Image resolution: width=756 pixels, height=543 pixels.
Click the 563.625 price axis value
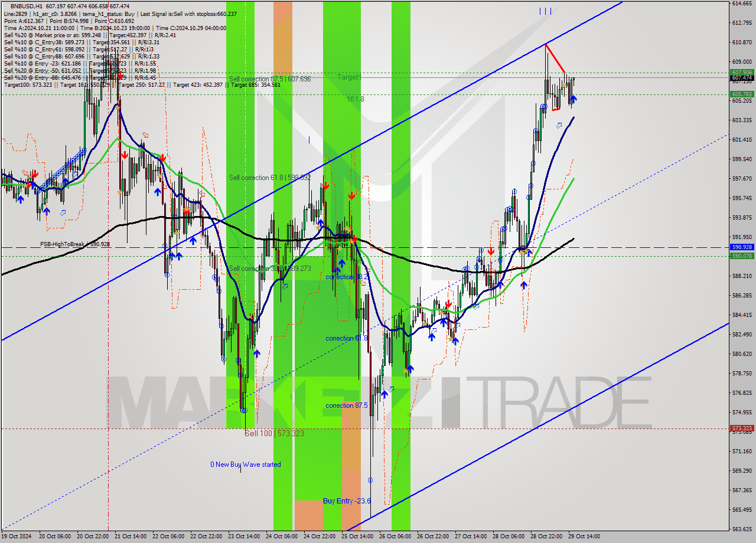point(742,529)
